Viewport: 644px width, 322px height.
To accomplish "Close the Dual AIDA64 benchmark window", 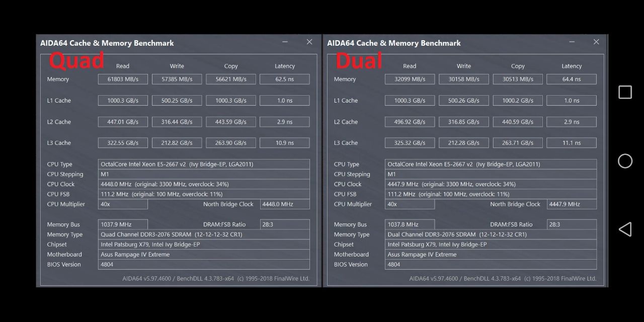I will click(x=596, y=42).
